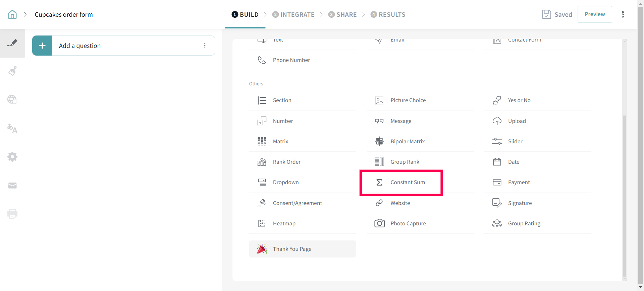Open the translation languages sidebar icon
Viewport: 644px width, 291px height.
coord(12,128)
